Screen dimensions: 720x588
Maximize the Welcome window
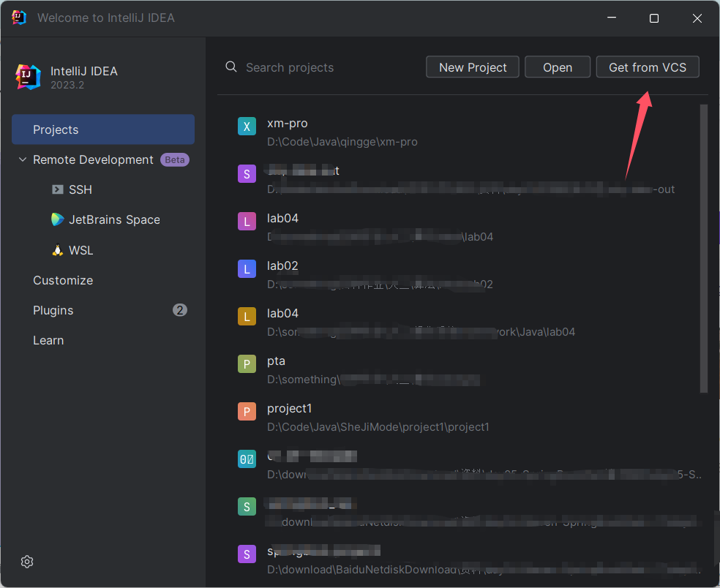click(x=654, y=18)
